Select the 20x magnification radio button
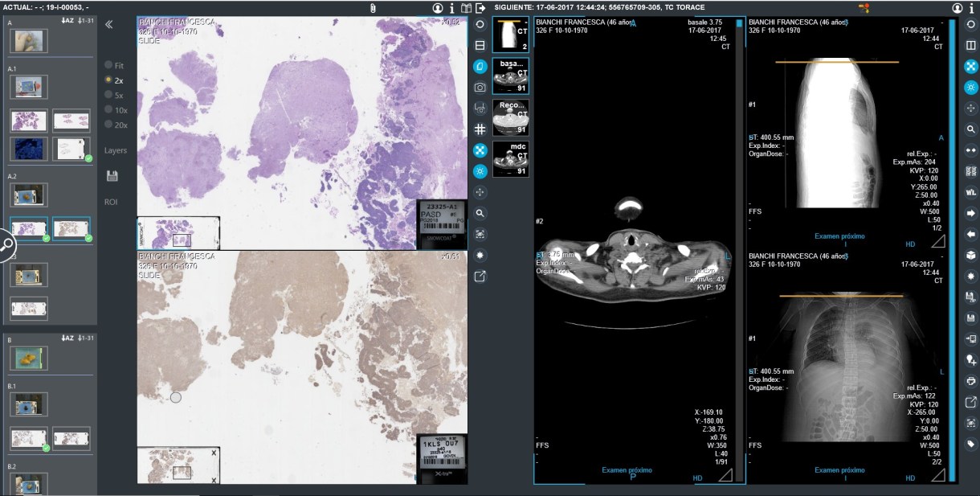Viewport: 980px width, 496px height. point(108,125)
